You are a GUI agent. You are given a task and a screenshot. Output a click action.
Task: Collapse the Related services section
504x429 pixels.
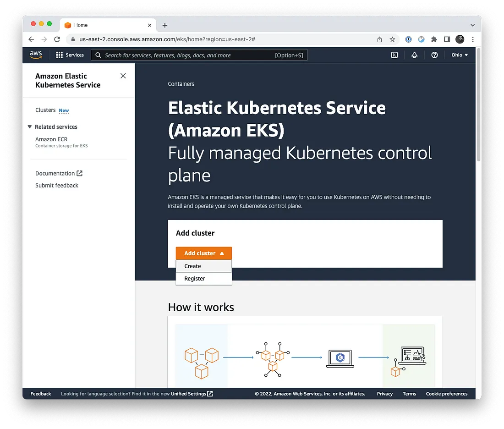[30, 126]
